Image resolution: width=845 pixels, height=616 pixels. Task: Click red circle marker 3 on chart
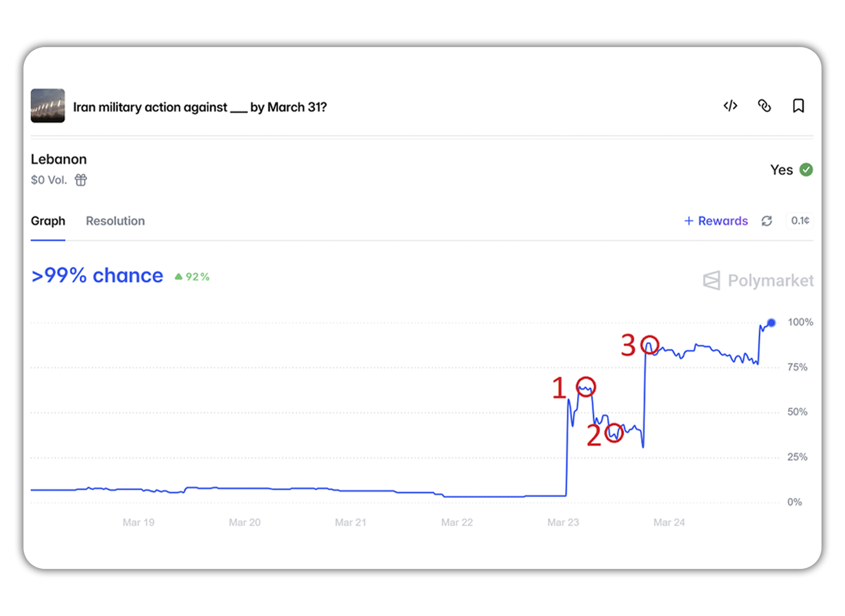coord(650,345)
